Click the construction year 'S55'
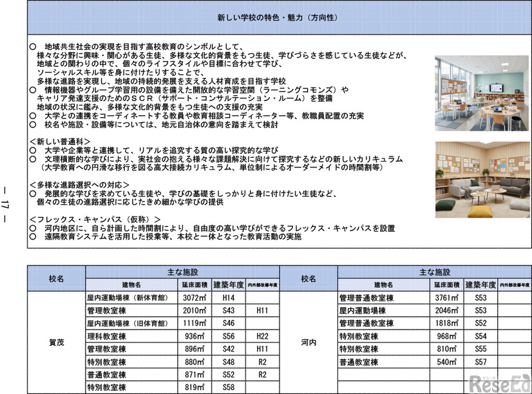Image resolution: width=532 pixels, height=394 pixels. [480, 349]
